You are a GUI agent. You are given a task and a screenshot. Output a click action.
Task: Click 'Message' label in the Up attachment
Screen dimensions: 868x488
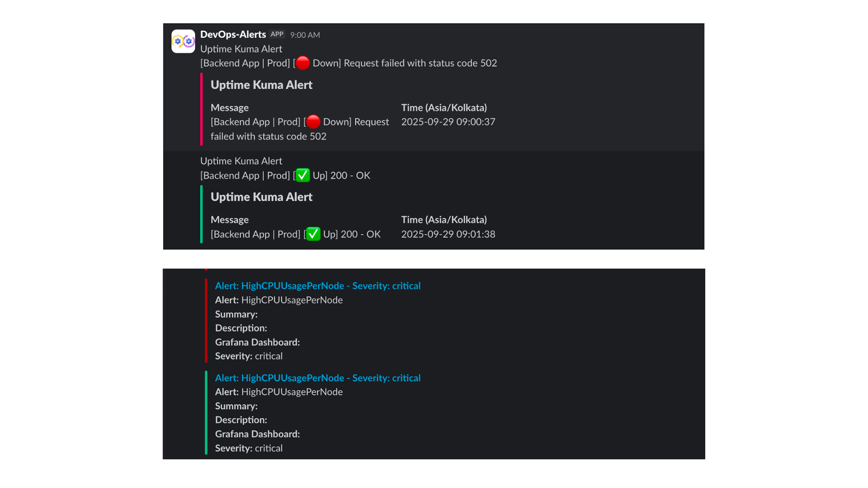tap(230, 220)
